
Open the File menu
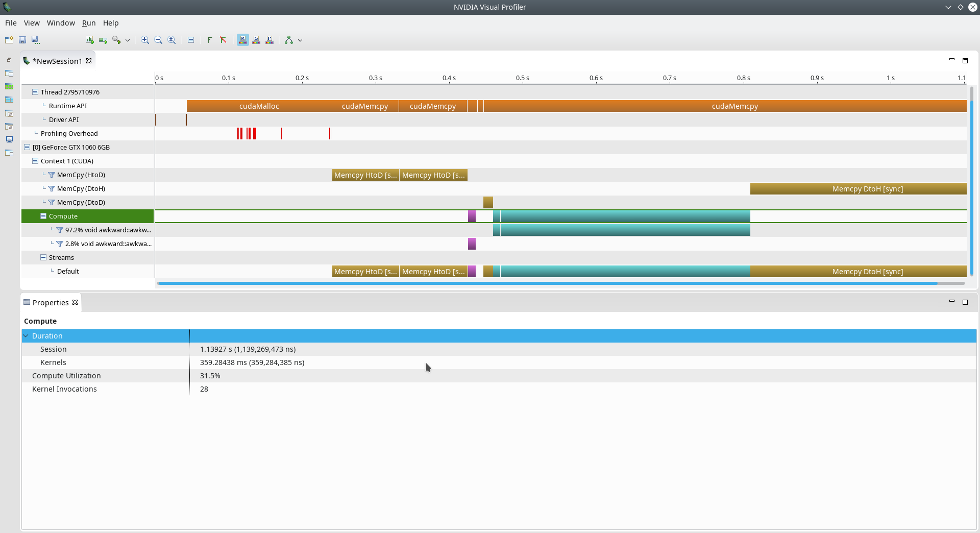click(x=11, y=23)
